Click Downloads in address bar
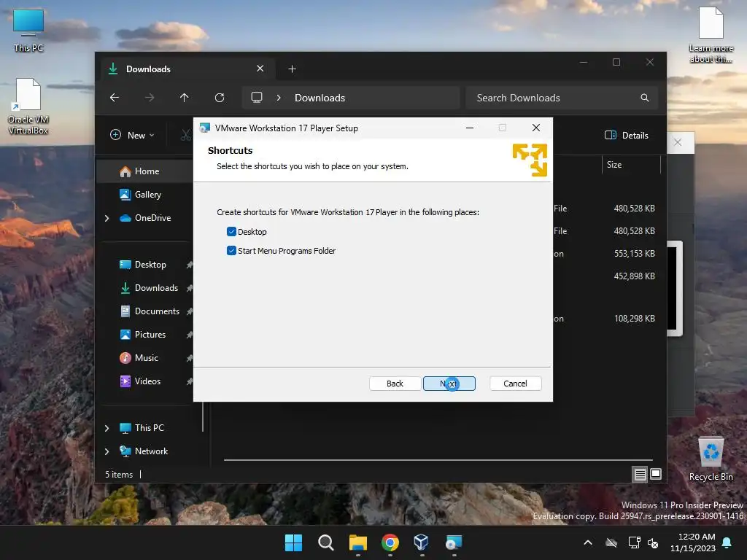747x560 pixels. 320,98
